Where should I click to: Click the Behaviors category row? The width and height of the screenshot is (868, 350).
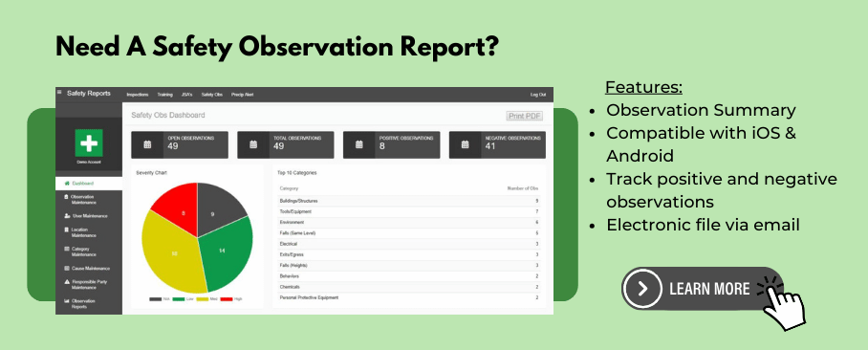click(x=409, y=276)
